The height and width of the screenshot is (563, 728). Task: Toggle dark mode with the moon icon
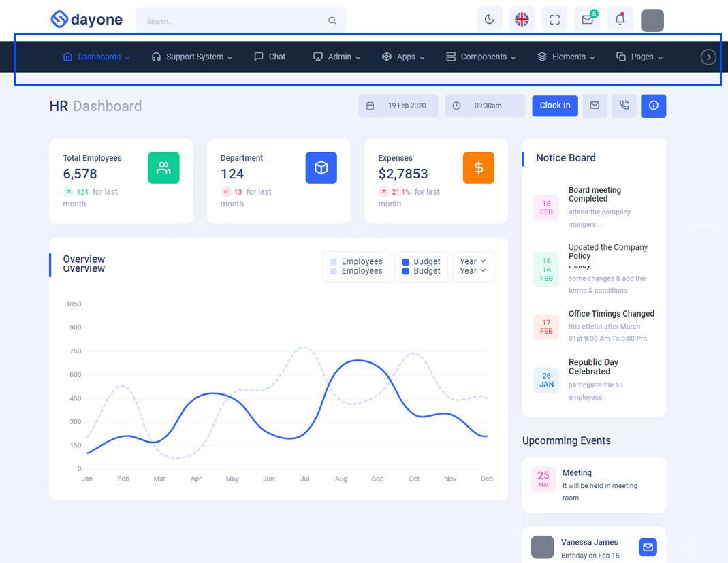489,20
